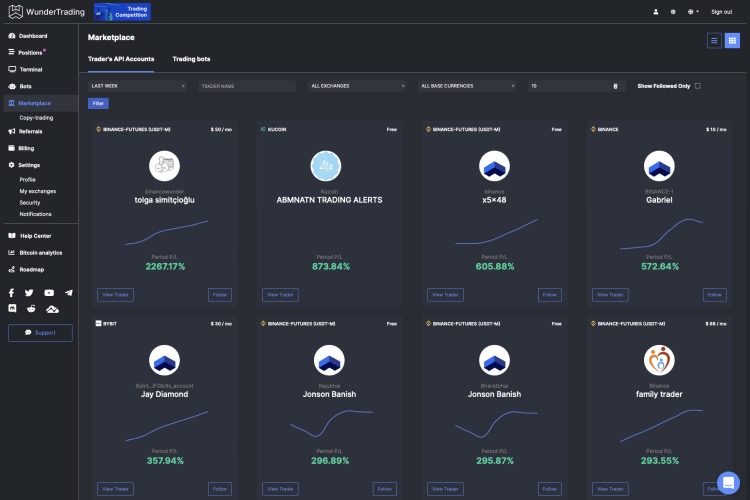Viewport: 750px width, 500px height.
Task: Open My exchanges settings
Action: (x=38, y=191)
